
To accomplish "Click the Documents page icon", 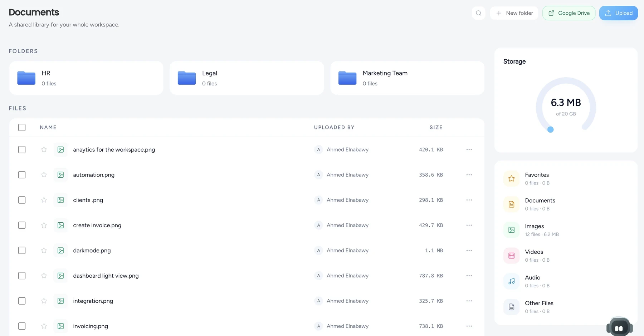I will pos(512,204).
